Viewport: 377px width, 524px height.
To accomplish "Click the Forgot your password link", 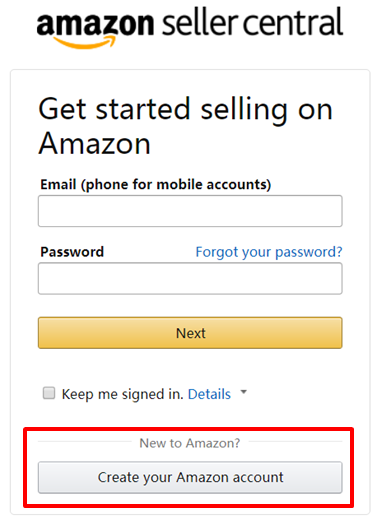I will pyautogui.click(x=269, y=252).
